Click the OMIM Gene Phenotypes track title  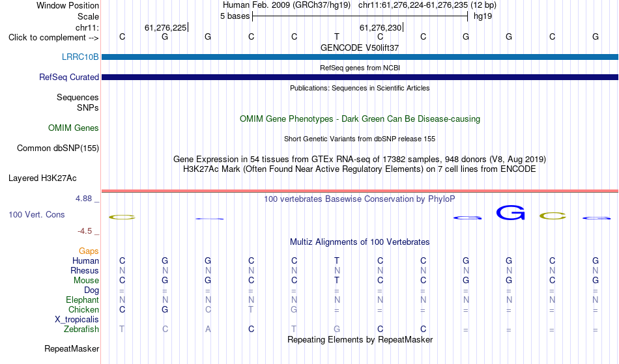click(360, 119)
